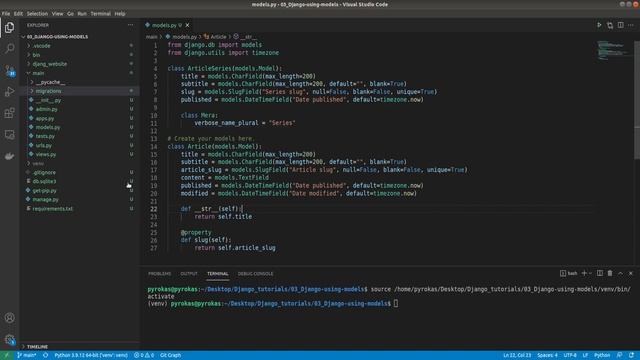Open problems count errors and warnings

pos(144,356)
